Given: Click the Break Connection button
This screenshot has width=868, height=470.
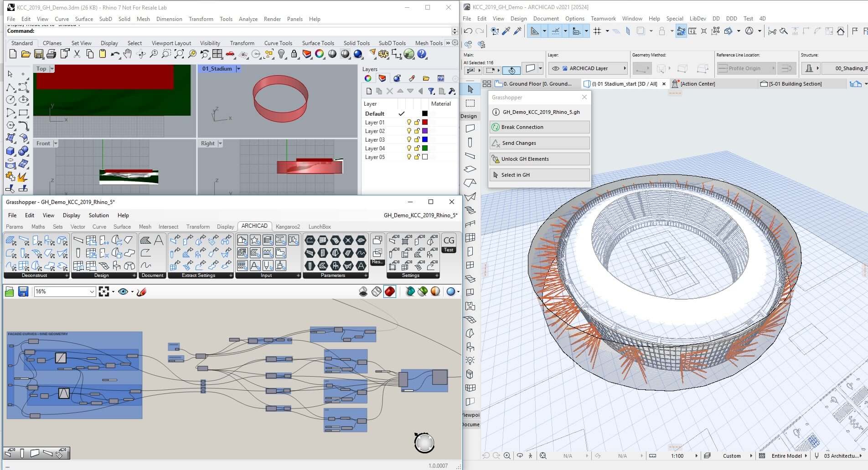Looking at the screenshot, I should pos(540,127).
